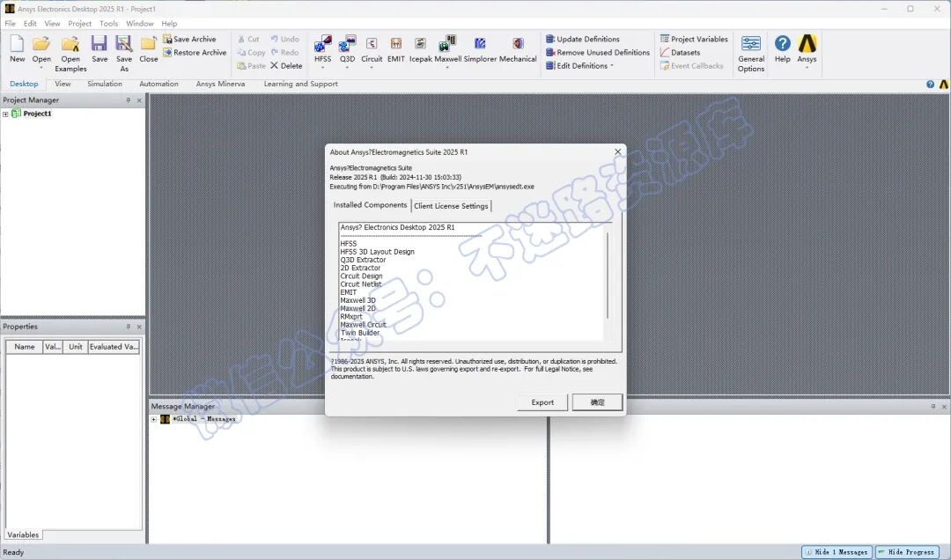
Task: Expand Global Messages in Message Manager
Action: point(153,419)
